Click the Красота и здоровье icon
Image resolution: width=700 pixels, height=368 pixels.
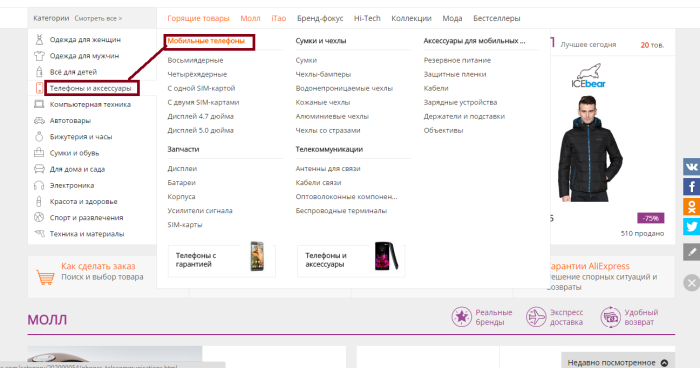39,201
